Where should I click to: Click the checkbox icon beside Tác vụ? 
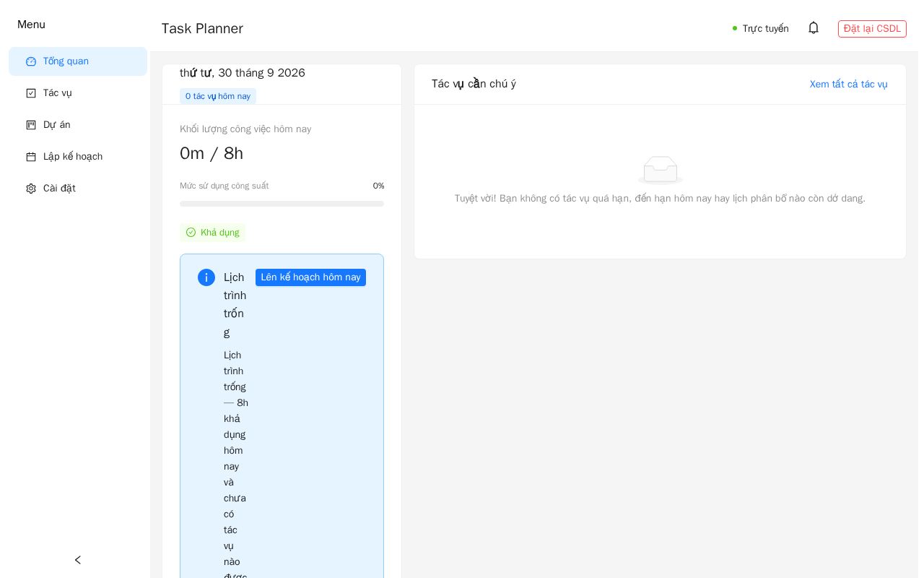click(31, 93)
